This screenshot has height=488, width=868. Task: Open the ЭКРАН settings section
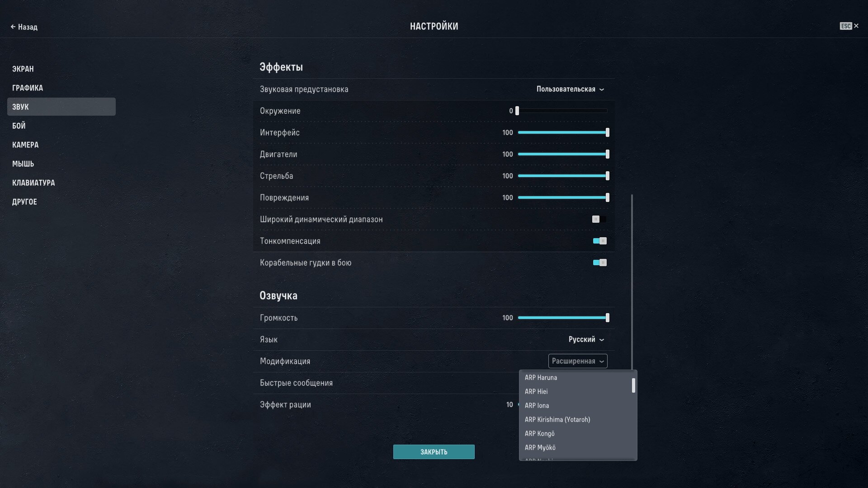pos(23,69)
